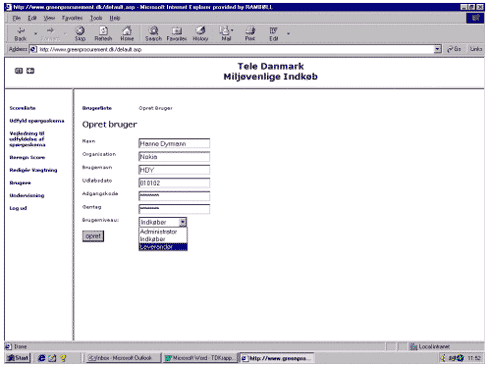
Task: Click the Back toolbar icon
Action: [x=21, y=33]
